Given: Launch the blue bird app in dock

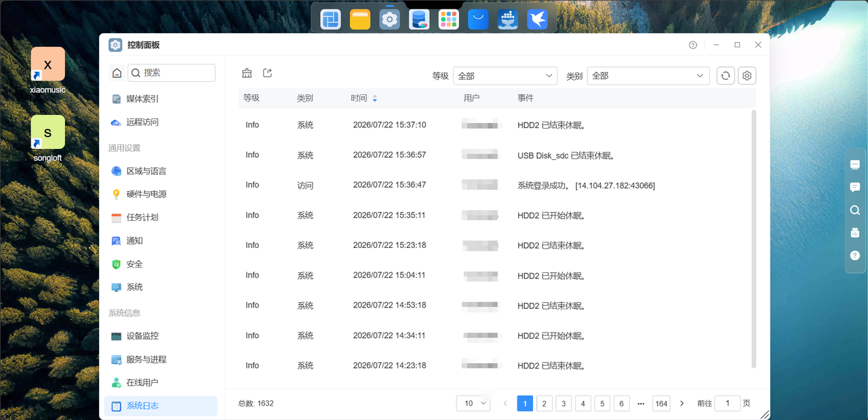Looking at the screenshot, I should 537,20.
